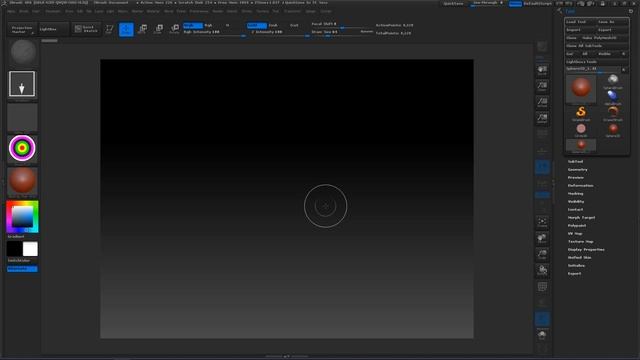Click Save As in Tool palette
The height and width of the screenshot is (360, 640).
click(x=612, y=22)
